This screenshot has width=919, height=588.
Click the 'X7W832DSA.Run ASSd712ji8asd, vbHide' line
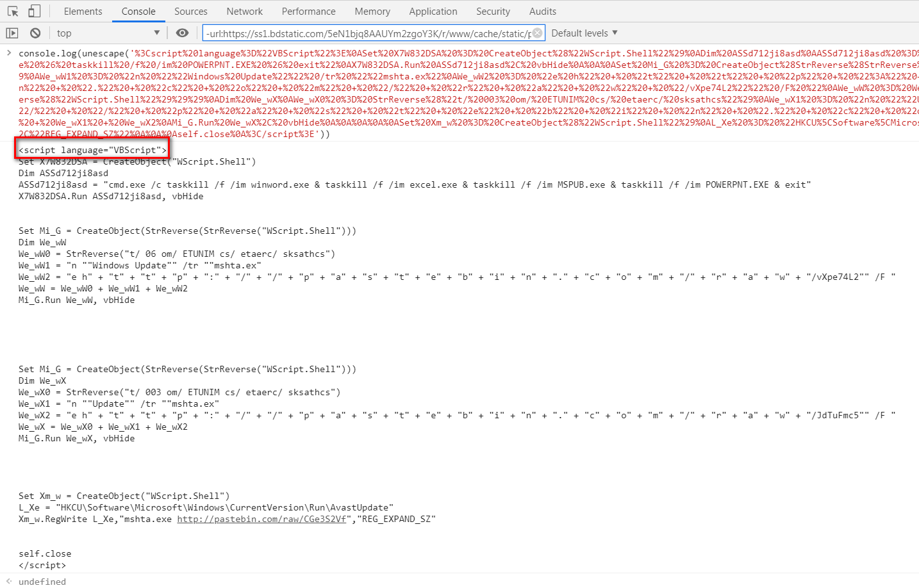111,196
